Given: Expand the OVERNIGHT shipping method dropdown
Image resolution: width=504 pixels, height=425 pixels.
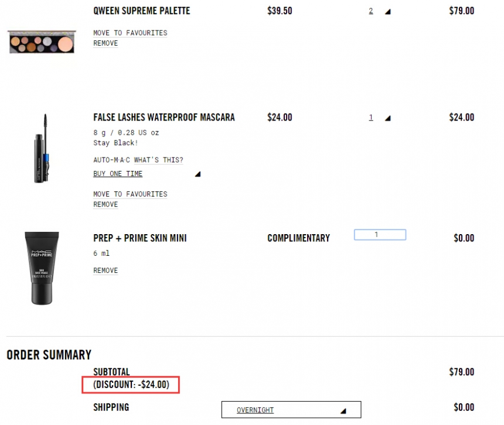Looking at the screenshot, I should click(291, 410).
